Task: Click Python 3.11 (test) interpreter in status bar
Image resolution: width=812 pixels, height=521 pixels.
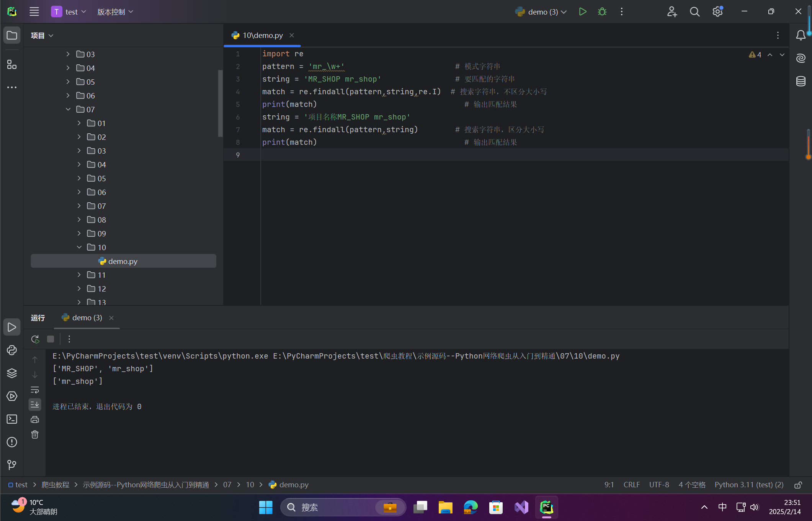Action: (x=749, y=485)
